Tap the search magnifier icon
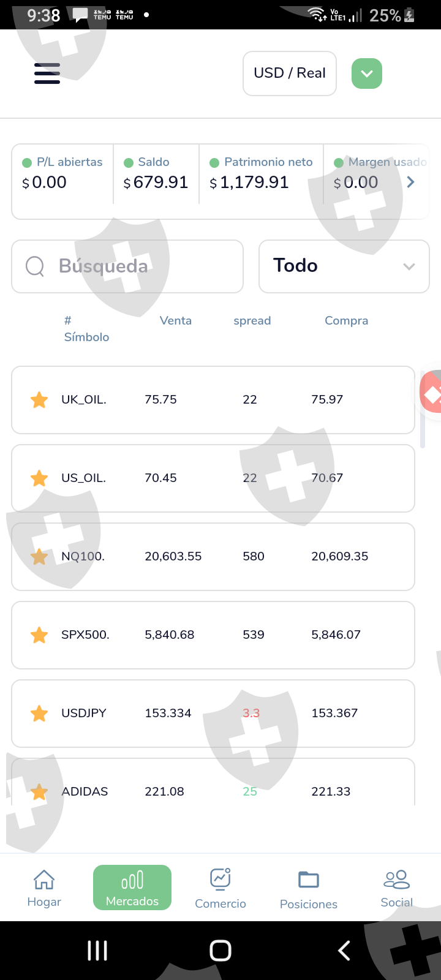Screen dimensions: 441x980 point(35,266)
